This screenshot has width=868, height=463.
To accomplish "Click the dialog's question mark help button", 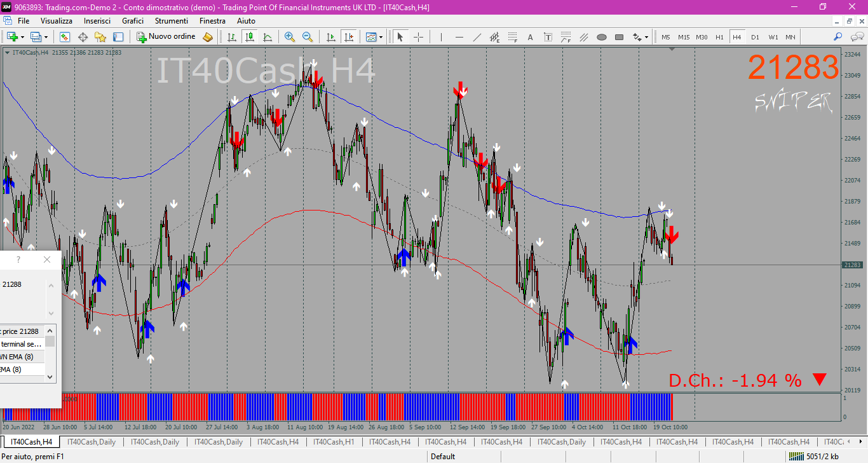I will coord(18,259).
